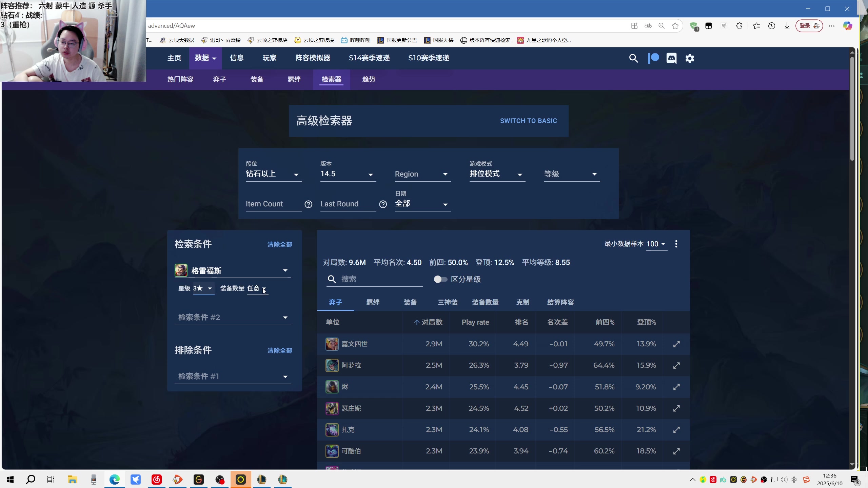Open File Explorer from taskbar
Image resolution: width=868 pixels, height=488 pixels.
pos(72,480)
